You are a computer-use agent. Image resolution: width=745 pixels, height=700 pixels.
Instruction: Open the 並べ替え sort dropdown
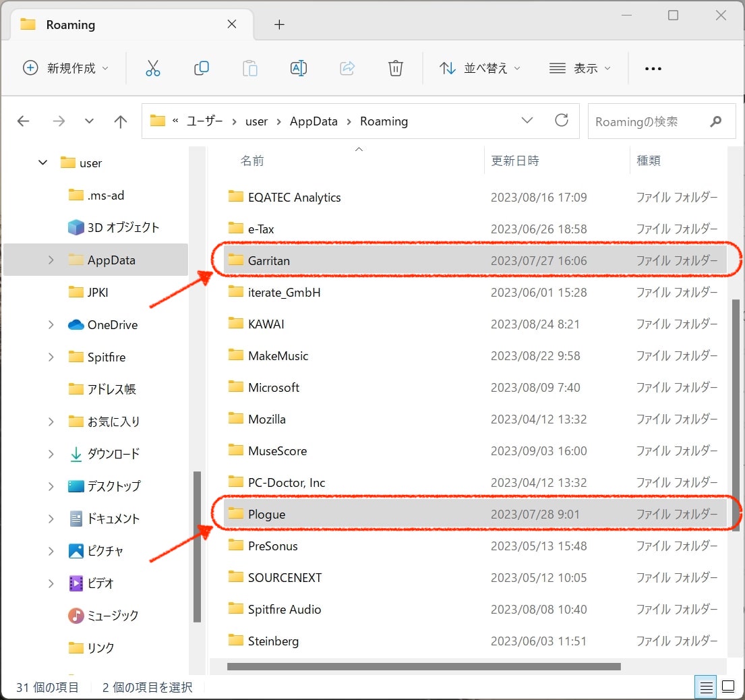coord(480,68)
